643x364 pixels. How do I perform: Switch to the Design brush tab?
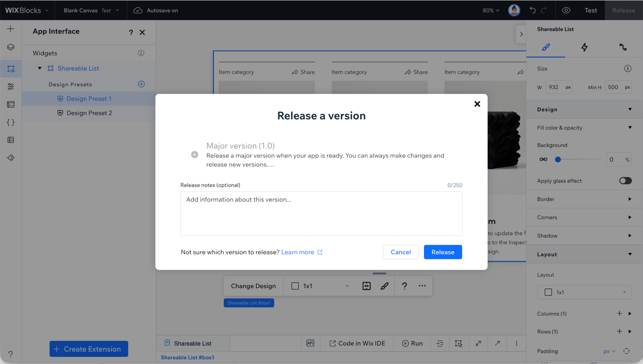pyautogui.click(x=546, y=47)
